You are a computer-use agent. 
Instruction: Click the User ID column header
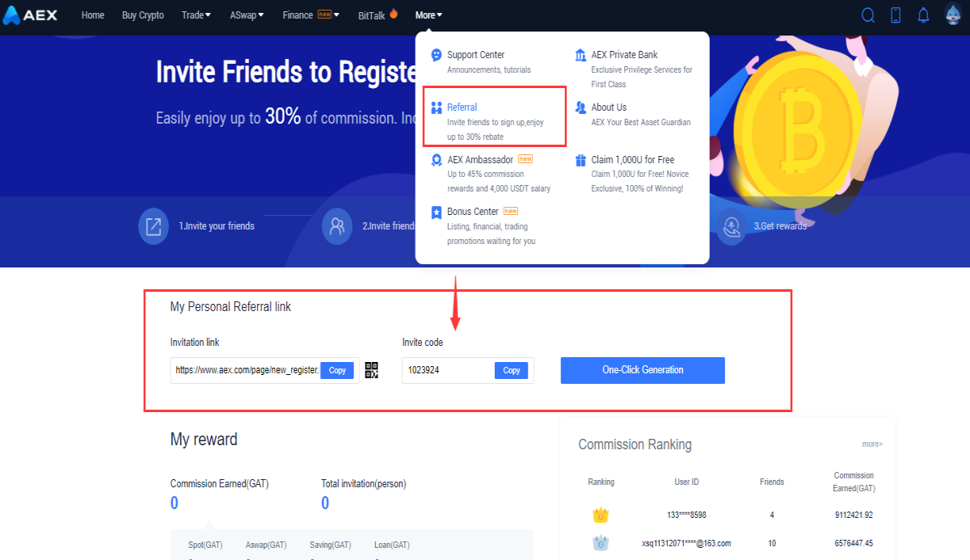[686, 482]
